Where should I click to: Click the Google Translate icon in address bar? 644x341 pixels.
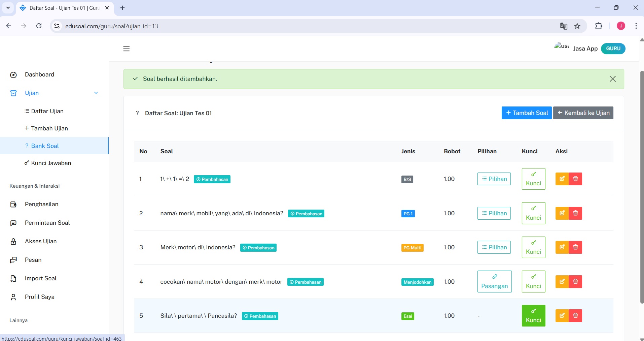[x=564, y=26]
